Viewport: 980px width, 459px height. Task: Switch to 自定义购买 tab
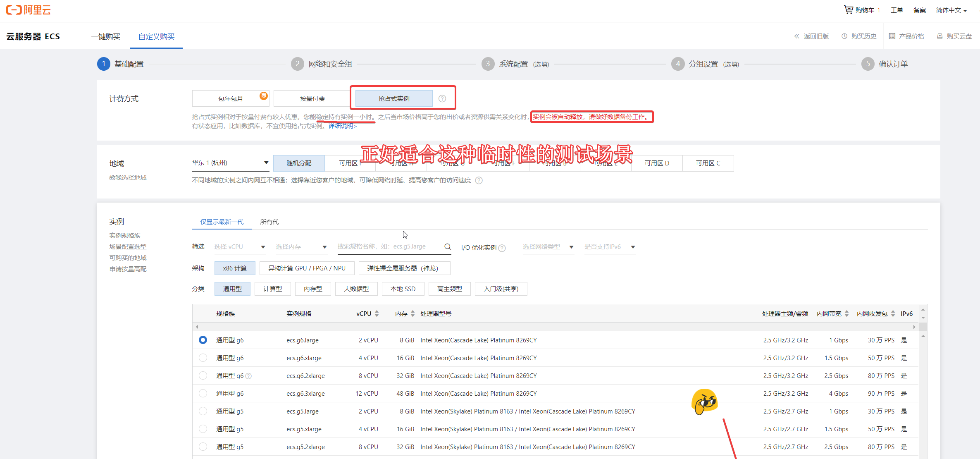[x=156, y=36]
